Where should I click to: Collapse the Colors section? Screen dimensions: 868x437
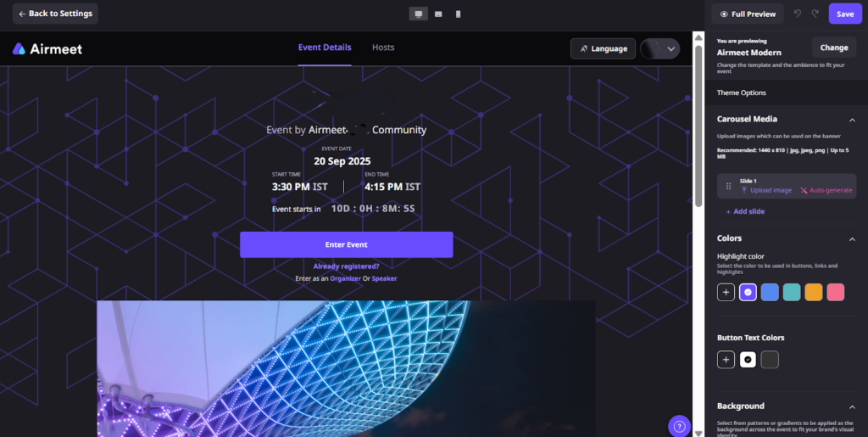pyautogui.click(x=852, y=238)
